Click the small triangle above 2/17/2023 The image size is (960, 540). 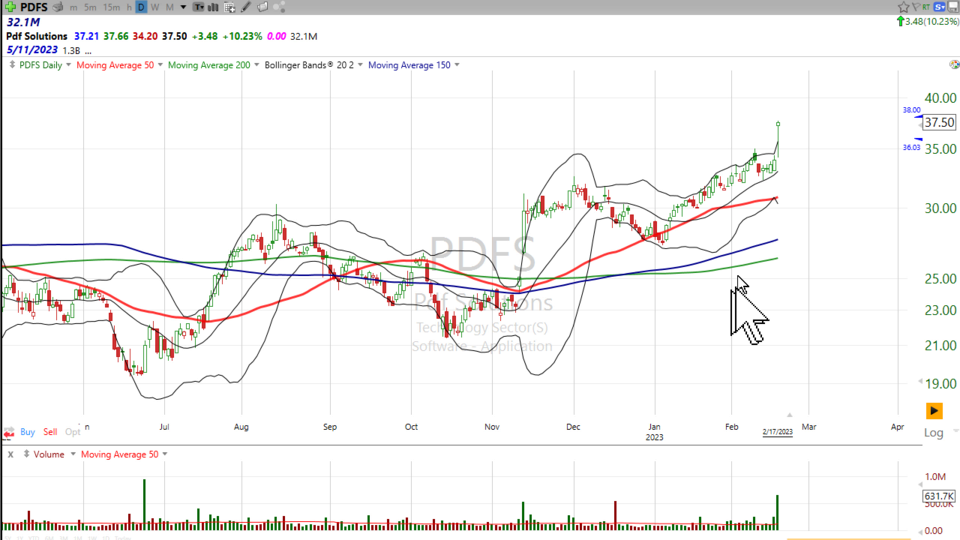coord(789,414)
